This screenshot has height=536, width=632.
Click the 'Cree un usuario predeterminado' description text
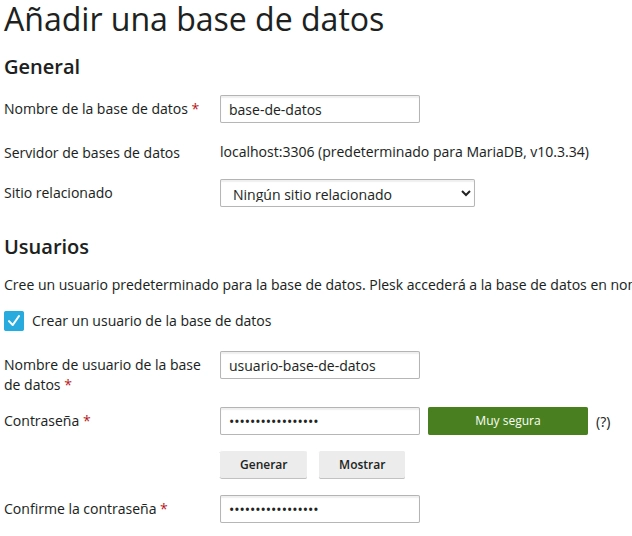pos(318,285)
